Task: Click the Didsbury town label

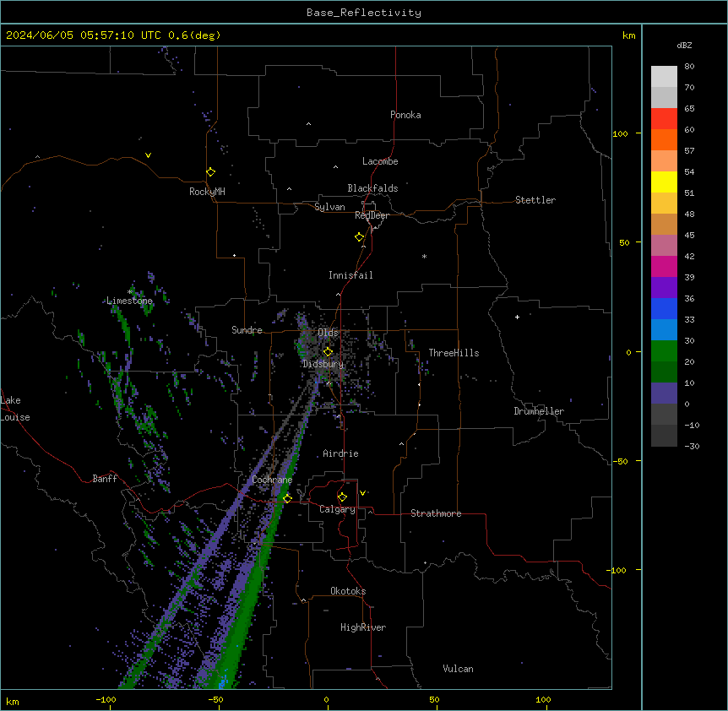Action: tap(323, 364)
